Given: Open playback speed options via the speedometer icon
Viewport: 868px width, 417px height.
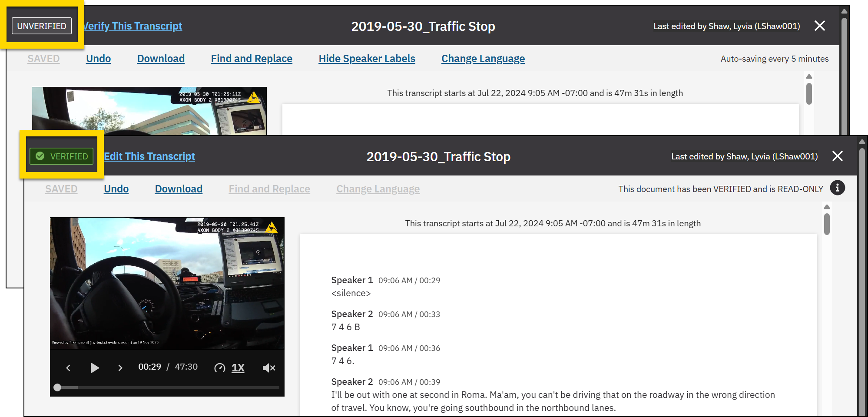Looking at the screenshot, I should 219,367.
